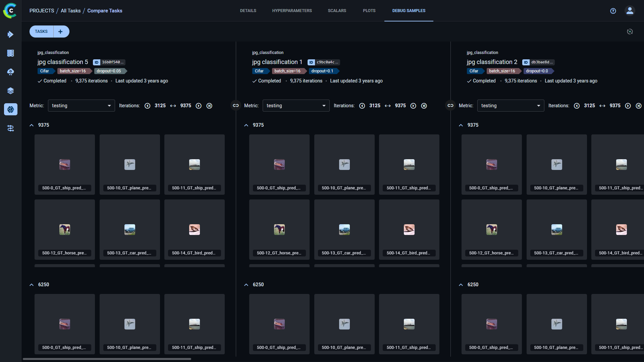Select the Datasets stack icon in sidebar
The image size is (644, 362).
(x=11, y=90)
